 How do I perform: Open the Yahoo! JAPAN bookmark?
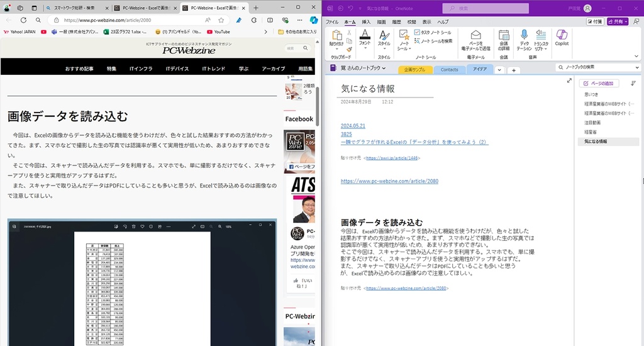(19, 31)
